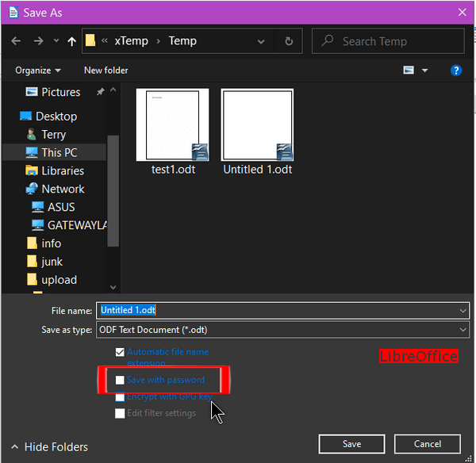Open recent locations chevron beside the forward arrow

click(56, 40)
